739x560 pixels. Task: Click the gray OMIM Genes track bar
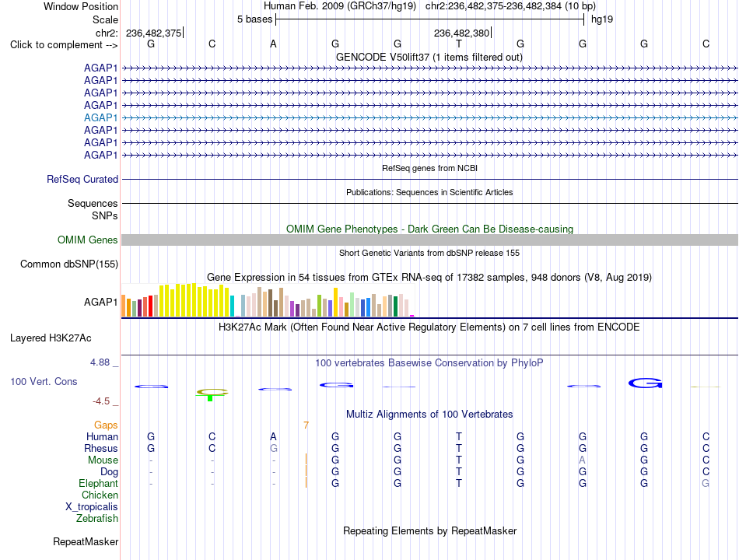[429, 240]
